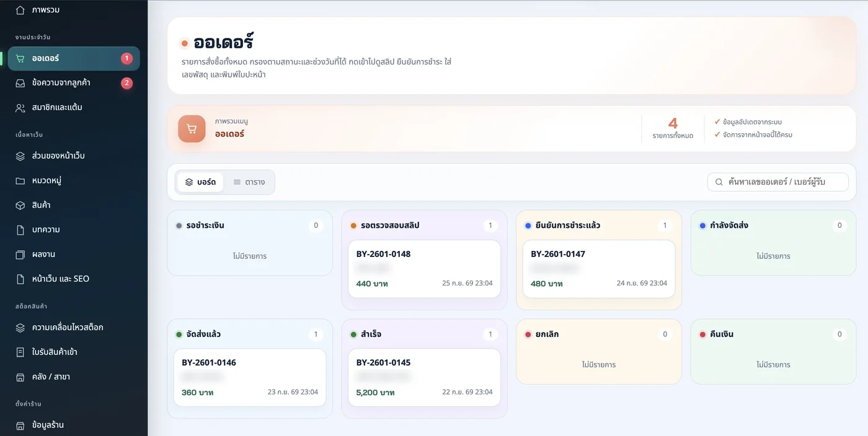Click the layers icon for ส่วนของหน้าเว็บ
Viewport: 868px width, 436px height.
(20, 156)
